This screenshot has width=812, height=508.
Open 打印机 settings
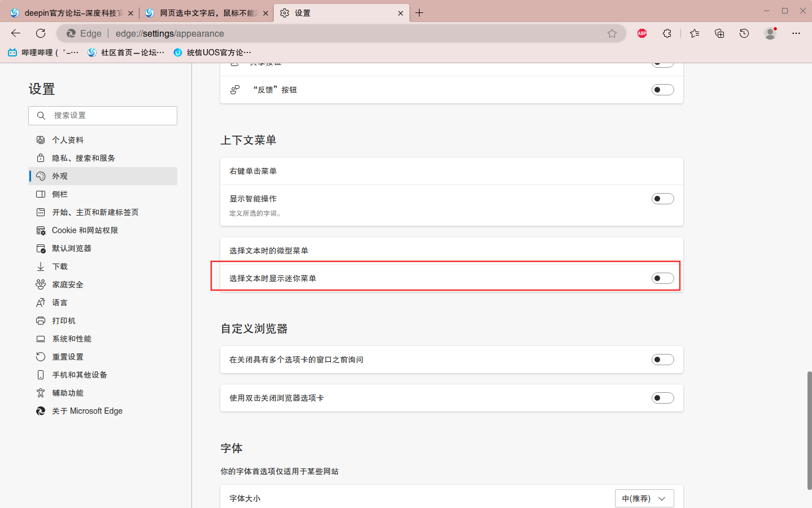(x=103, y=321)
